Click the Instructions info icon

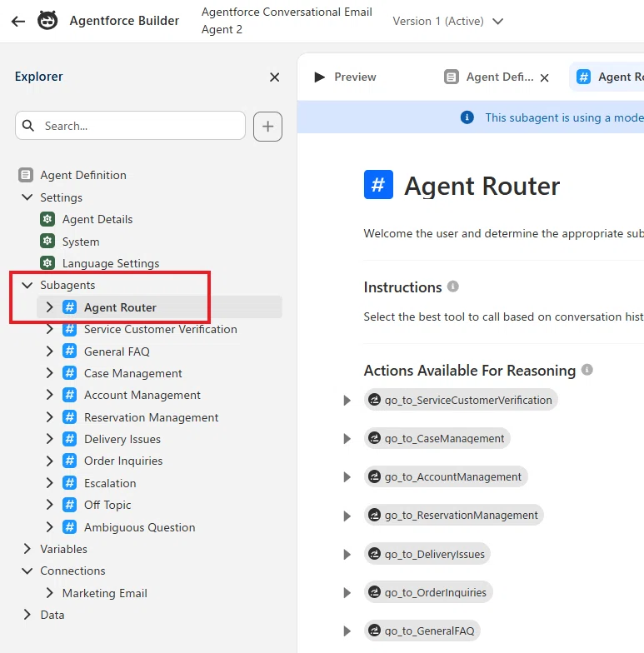click(453, 287)
